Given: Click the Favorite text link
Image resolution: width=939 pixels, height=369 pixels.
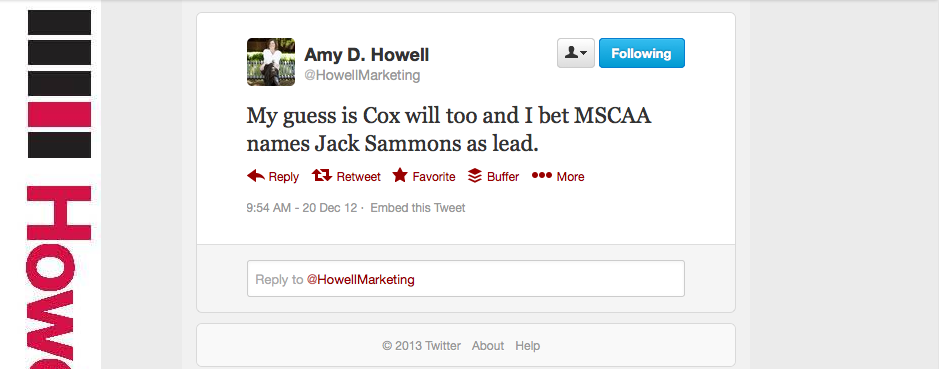Looking at the screenshot, I should coord(434,177).
